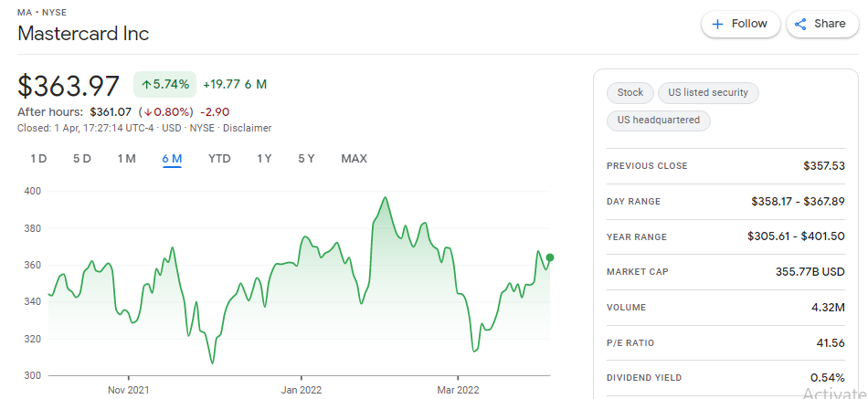Click the Stock tag chip
This screenshot has height=399, width=868.
[630, 92]
